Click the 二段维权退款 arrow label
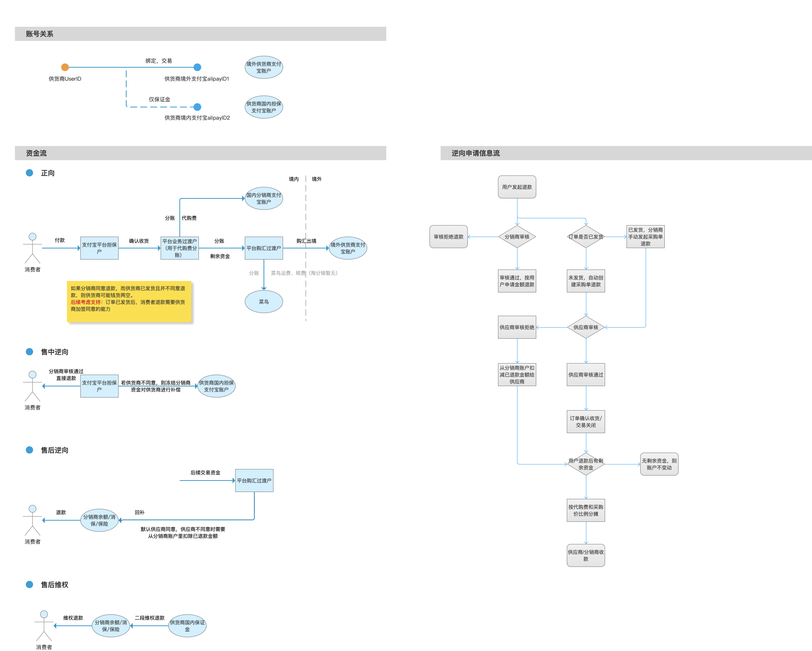 coord(150,618)
